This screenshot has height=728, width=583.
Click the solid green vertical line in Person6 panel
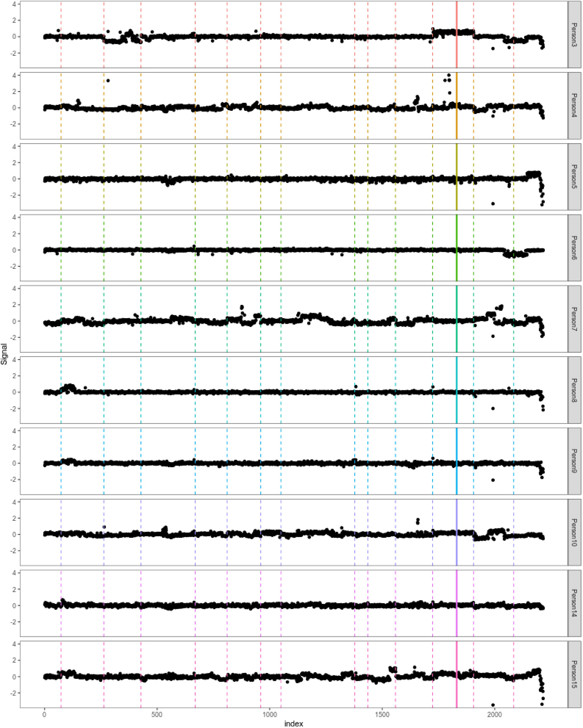[x=457, y=233]
